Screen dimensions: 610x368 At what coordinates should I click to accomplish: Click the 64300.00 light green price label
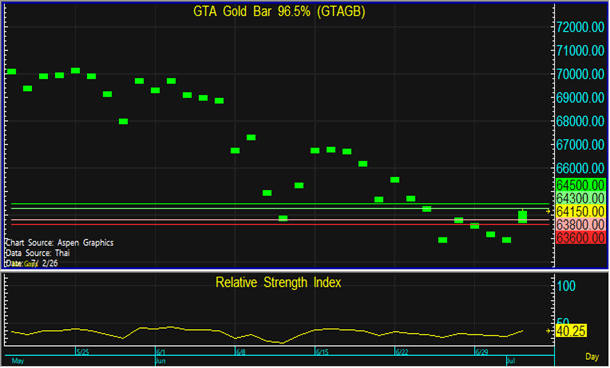point(580,198)
